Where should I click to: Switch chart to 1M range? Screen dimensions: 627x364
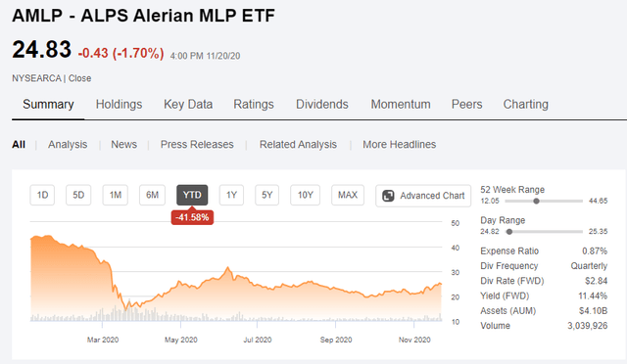(x=116, y=195)
